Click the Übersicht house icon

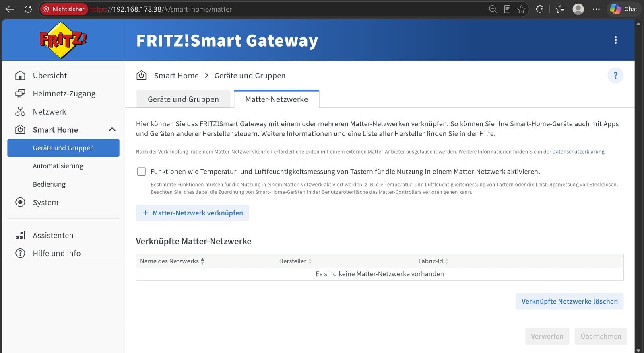point(20,76)
